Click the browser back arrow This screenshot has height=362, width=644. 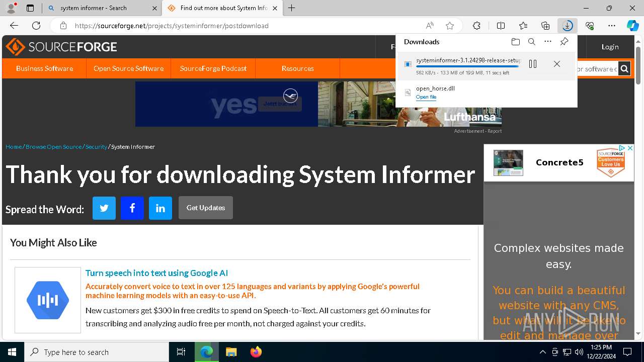(14, 26)
